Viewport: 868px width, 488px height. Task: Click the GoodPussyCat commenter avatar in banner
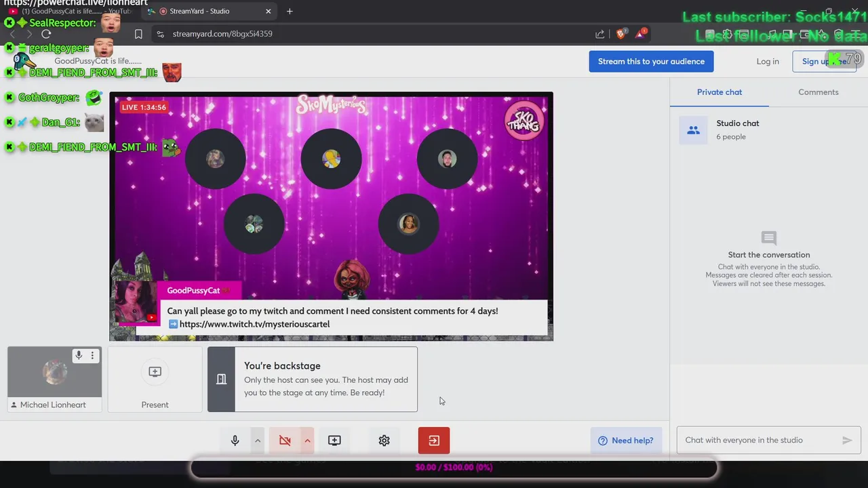[136, 302]
